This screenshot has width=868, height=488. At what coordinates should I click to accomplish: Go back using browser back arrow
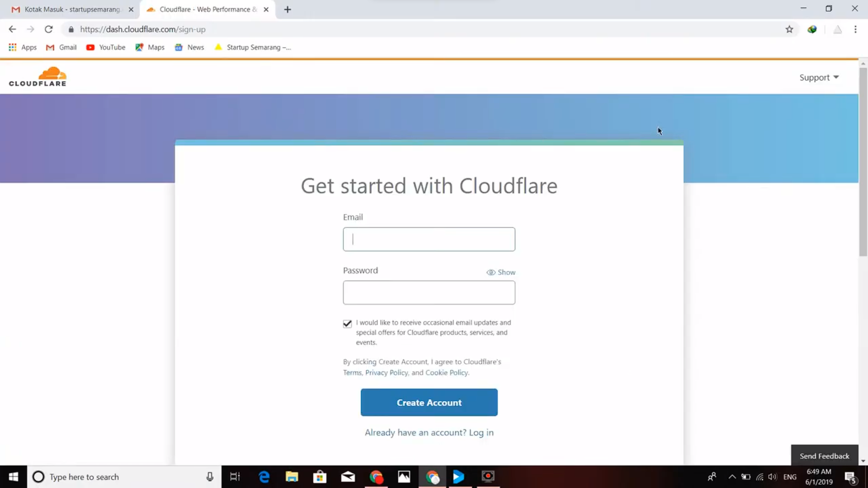click(12, 29)
